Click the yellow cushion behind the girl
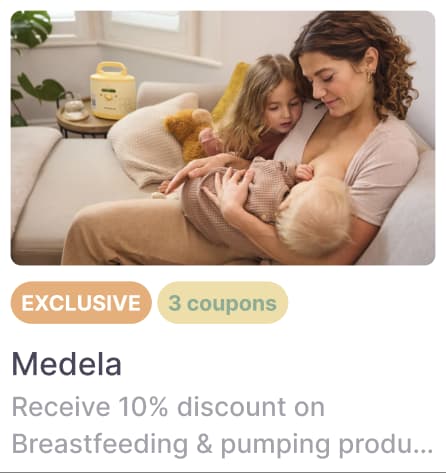 [230, 92]
